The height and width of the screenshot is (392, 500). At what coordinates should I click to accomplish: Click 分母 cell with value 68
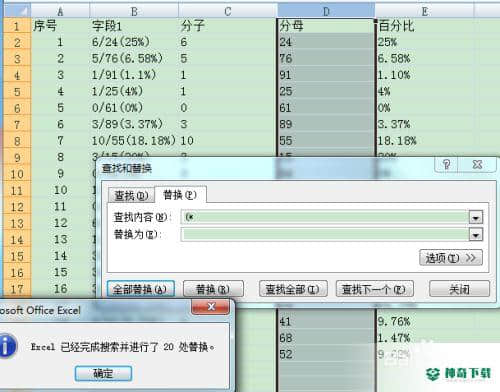tap(326, 338)
